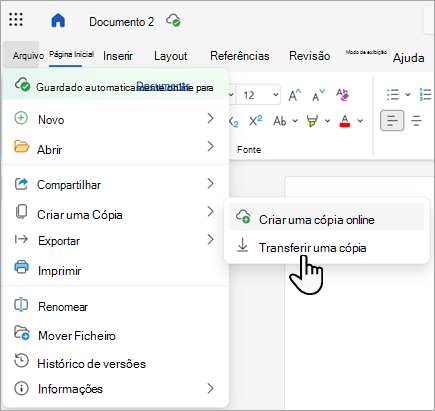This screenshot has width=435, height=411.
Task: Open the Revisão tab
Action: 309,56
